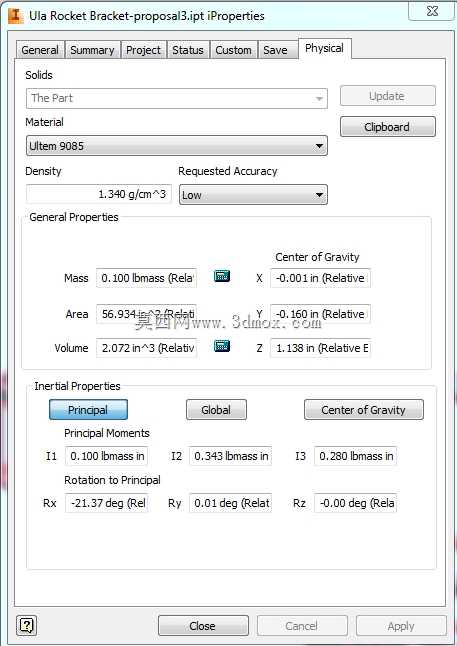The height and width of the screenshot is (646, 457).
Task: Open the Requested Accuracy dropdown set to Low
Action: 253,195
